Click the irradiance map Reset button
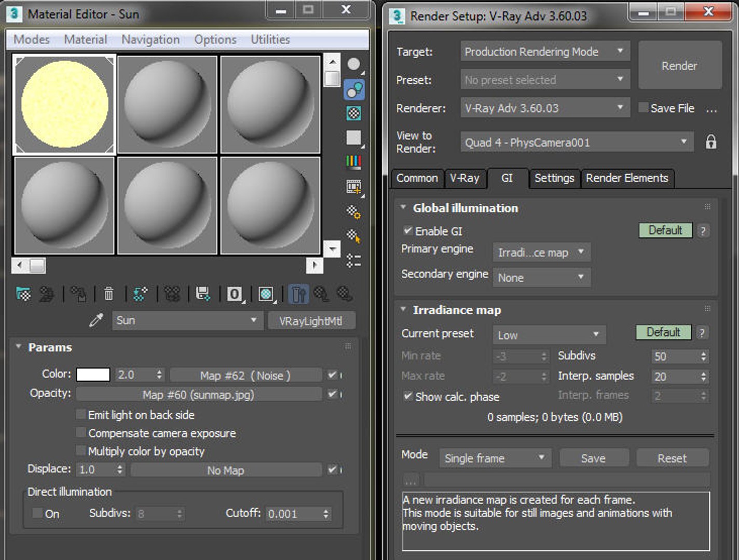739x560 pixels. [672, 458]
